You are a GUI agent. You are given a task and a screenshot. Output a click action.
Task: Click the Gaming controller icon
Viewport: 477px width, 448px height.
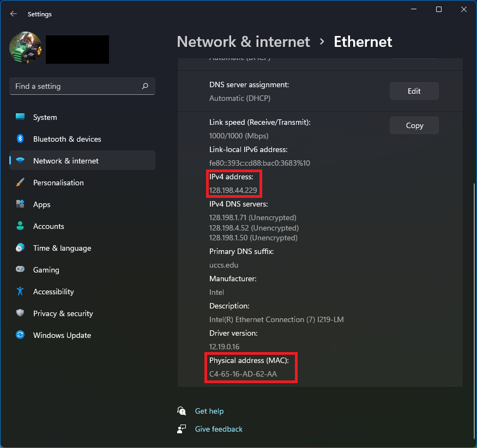(20, 269)
